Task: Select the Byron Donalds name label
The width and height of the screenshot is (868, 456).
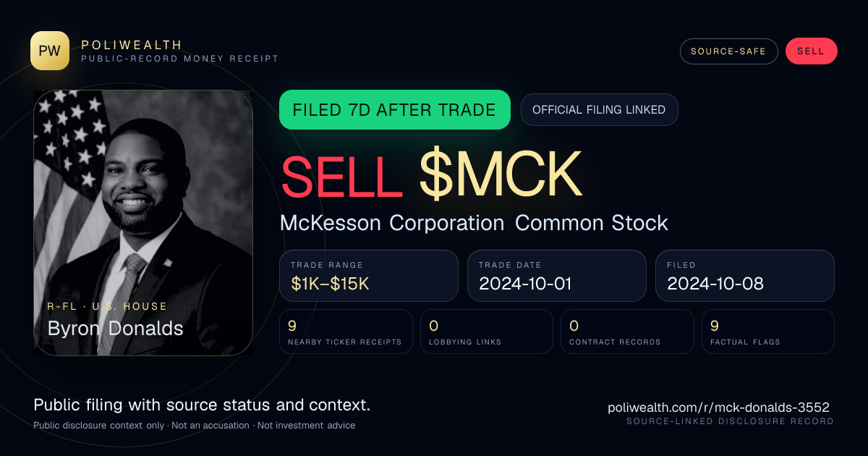Action: click(x=115, y=329)
